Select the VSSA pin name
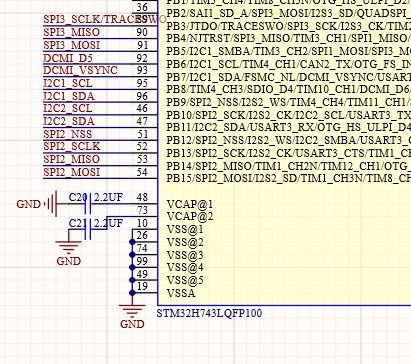The height and width of the screenshot is (364, 411). tap(181, 293)
